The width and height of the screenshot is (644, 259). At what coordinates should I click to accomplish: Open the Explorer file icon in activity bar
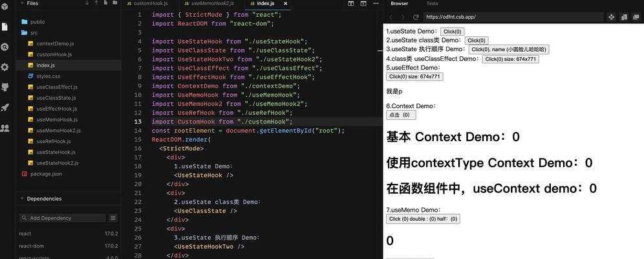pyautogui.click(x=5, y=27)
